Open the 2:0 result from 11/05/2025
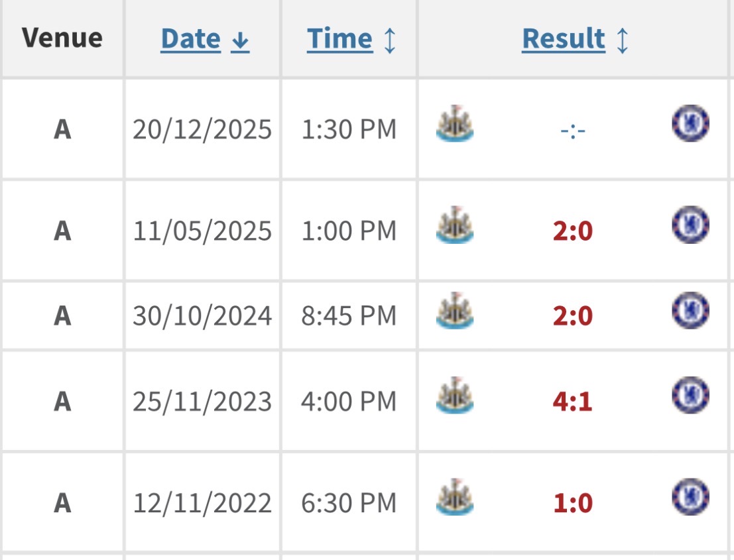The image size is (734, 560). click(x=572, y=231)
